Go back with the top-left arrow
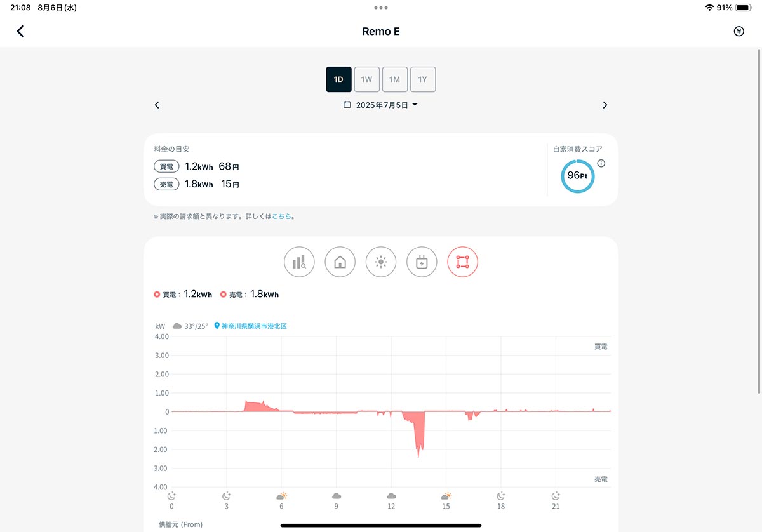The height and width of the screenshot is (532, 762). pyautogui.click(x=20, y=31)
